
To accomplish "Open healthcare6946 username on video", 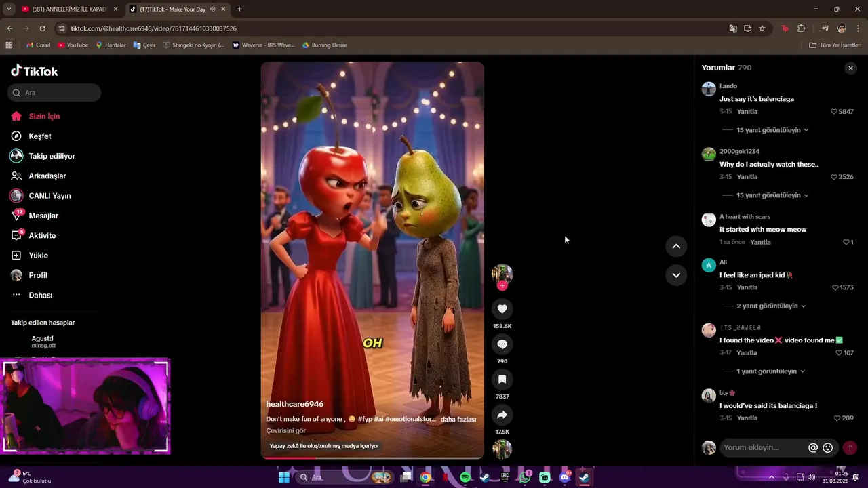I will [294, 405].
